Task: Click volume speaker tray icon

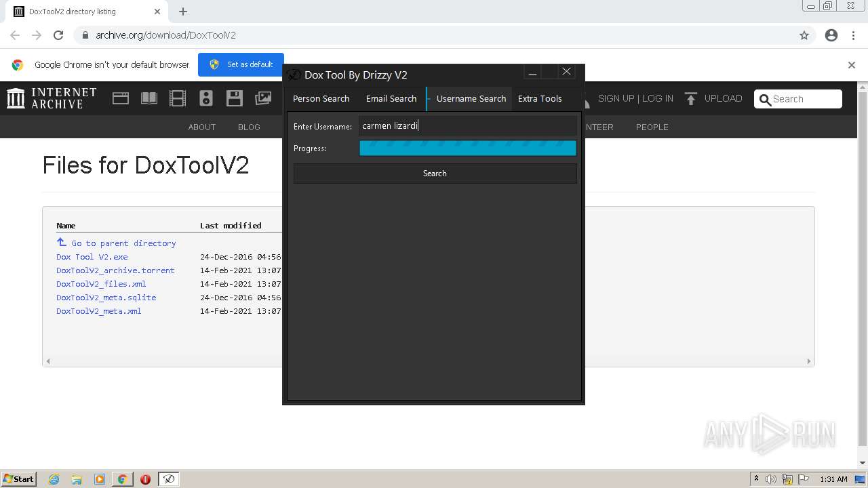Action: pos(771,479)
